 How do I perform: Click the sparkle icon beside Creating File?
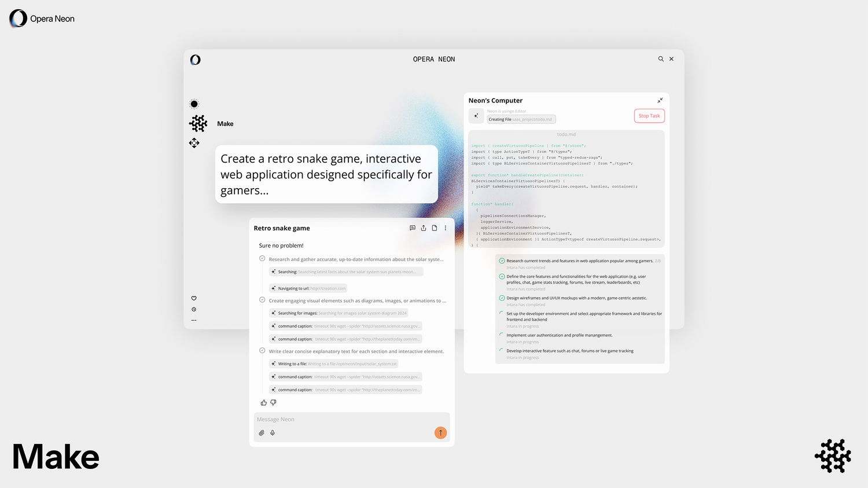pos(476,116)
